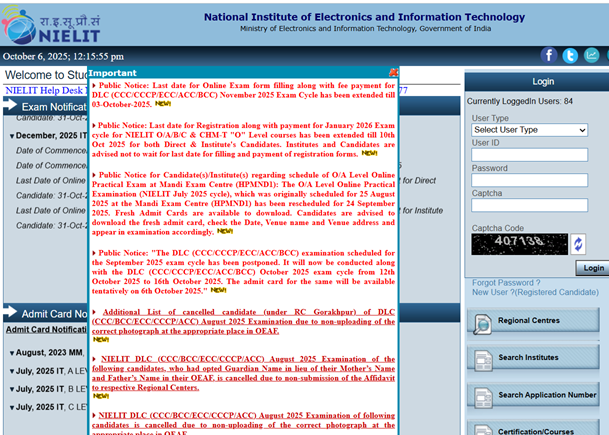Expand the August, 2023 admit card entry
The width and height of the screenshot is (609, 435).
point(13,352)
